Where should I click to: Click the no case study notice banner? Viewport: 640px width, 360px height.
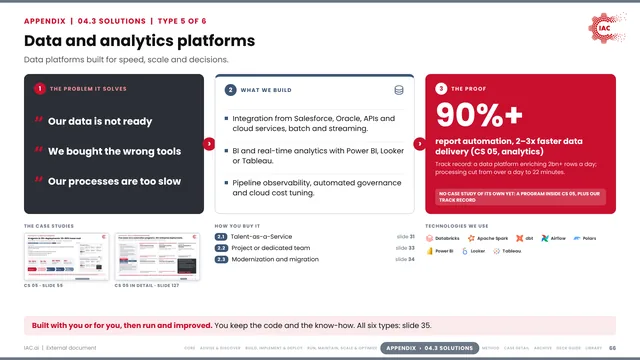(x=520, y=197)
